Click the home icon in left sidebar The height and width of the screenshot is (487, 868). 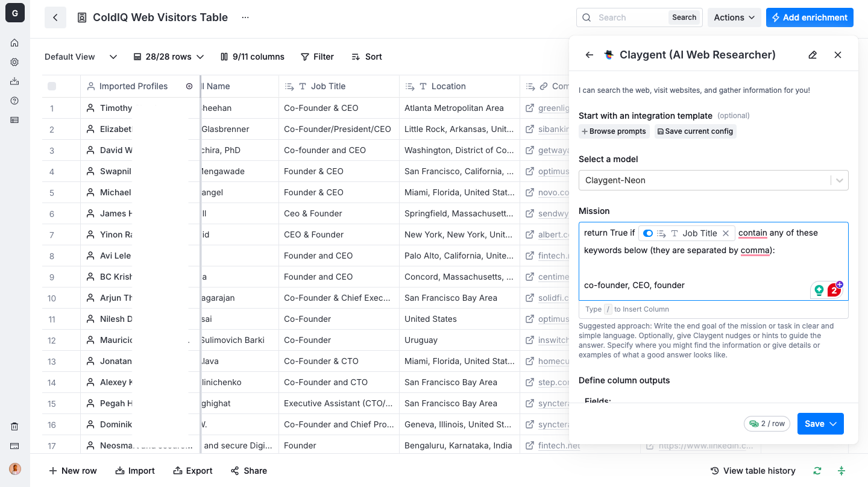(14, 43)
